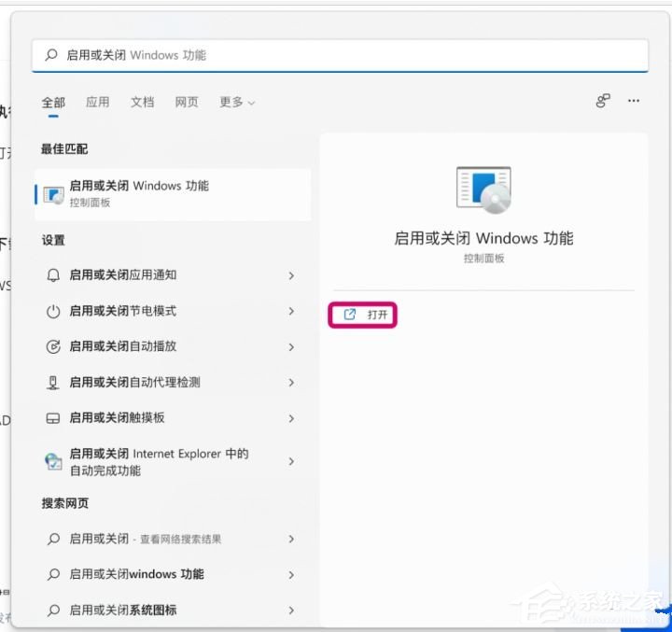Screen dimensions: 672x632
Task: Switch to the 应用 tab
Action: [x=98, y=102]
